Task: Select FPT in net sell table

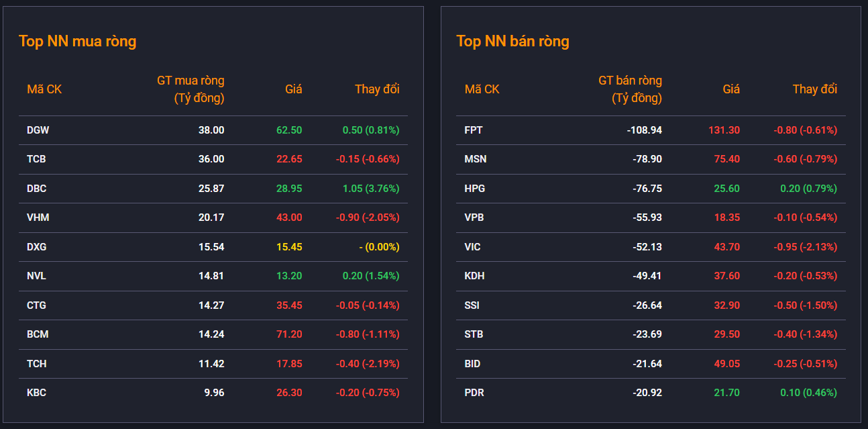Action: pos(474,130)
